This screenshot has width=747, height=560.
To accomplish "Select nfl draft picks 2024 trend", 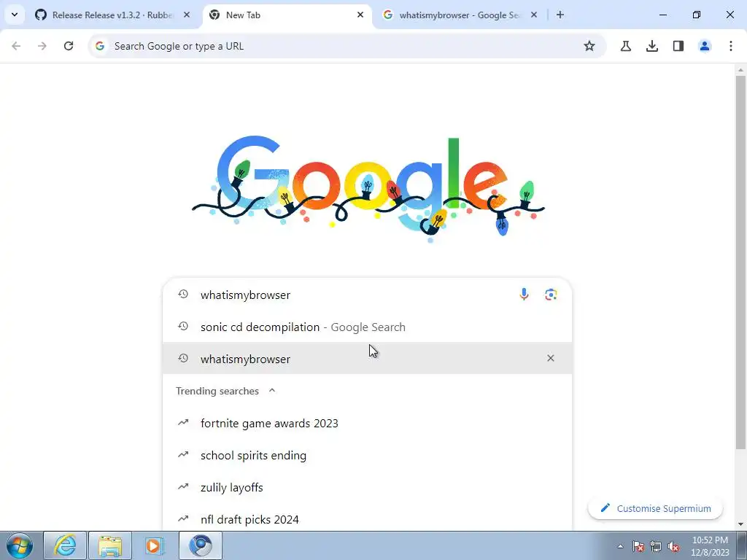I will point(368,519).
